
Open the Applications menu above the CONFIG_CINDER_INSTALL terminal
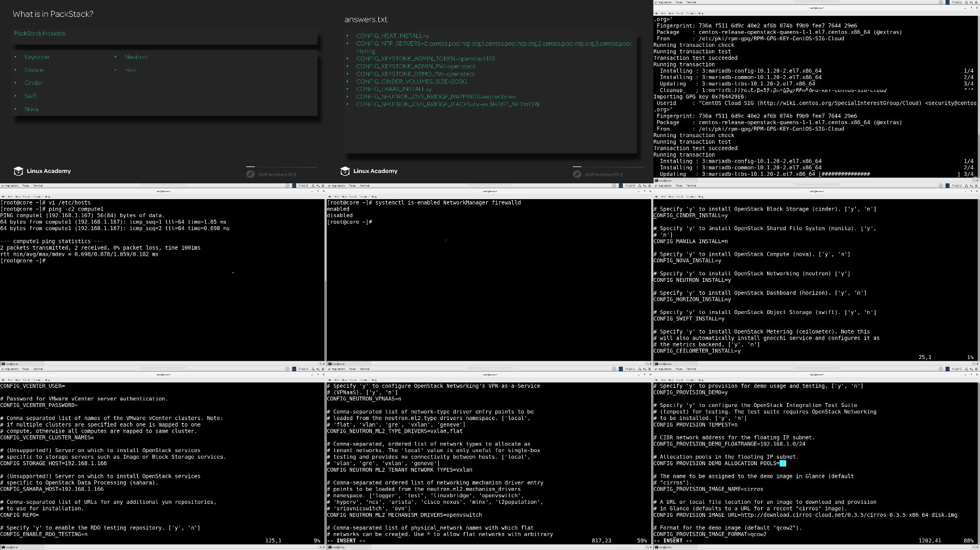[x=663, y=186]
